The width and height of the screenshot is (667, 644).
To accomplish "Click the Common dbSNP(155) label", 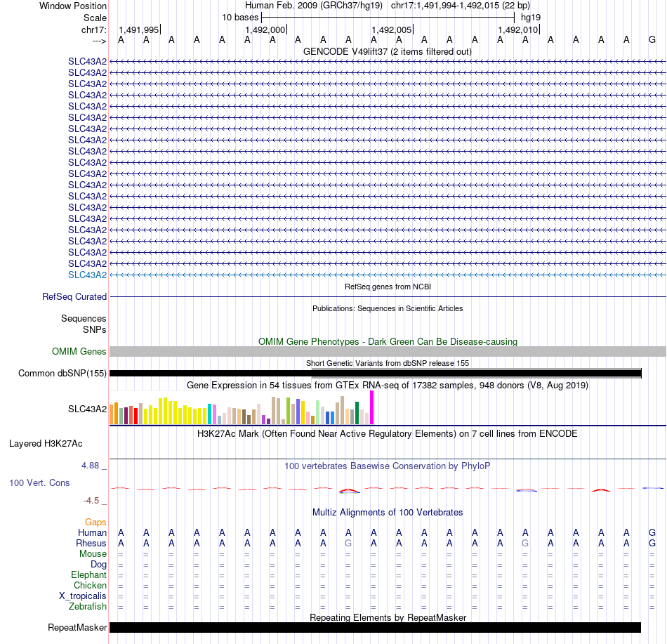I will pos(62,373).
